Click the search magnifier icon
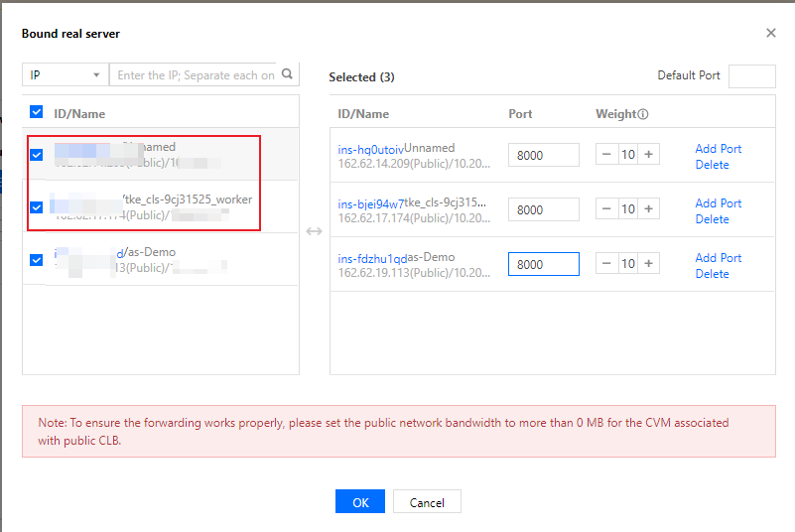The width and height of the screenshot is (795, 532). click(x=287, y=74)
